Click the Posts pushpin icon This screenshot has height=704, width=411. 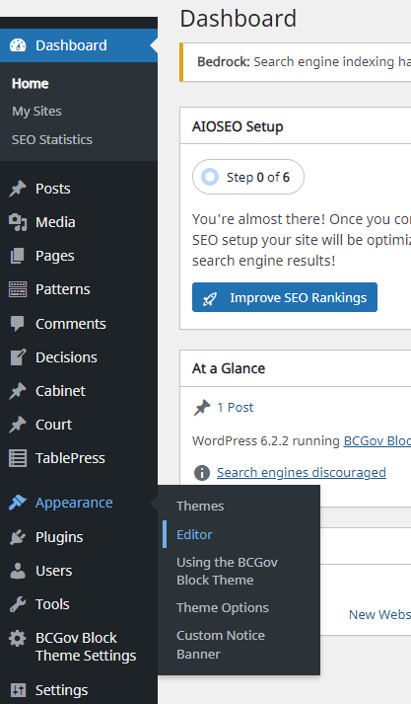(x=18, y=189)
